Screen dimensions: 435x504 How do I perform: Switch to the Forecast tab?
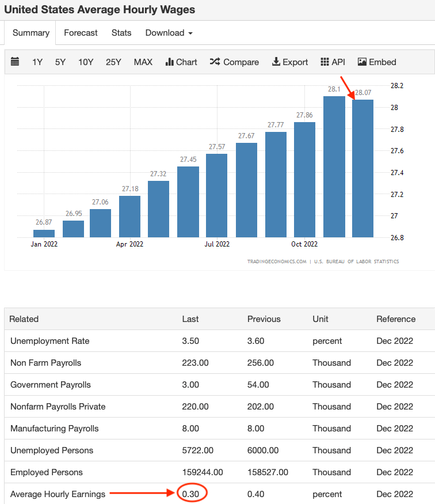pyautogui.click(x=81, y=33)
